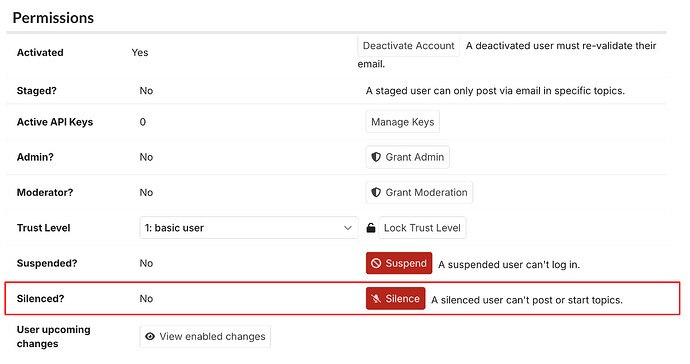Select the Permissions heading text

(53, 18)
